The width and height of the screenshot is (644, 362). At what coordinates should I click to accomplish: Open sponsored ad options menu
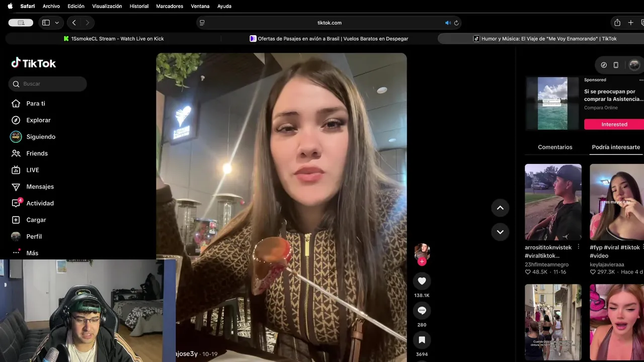tap(641, 80)
